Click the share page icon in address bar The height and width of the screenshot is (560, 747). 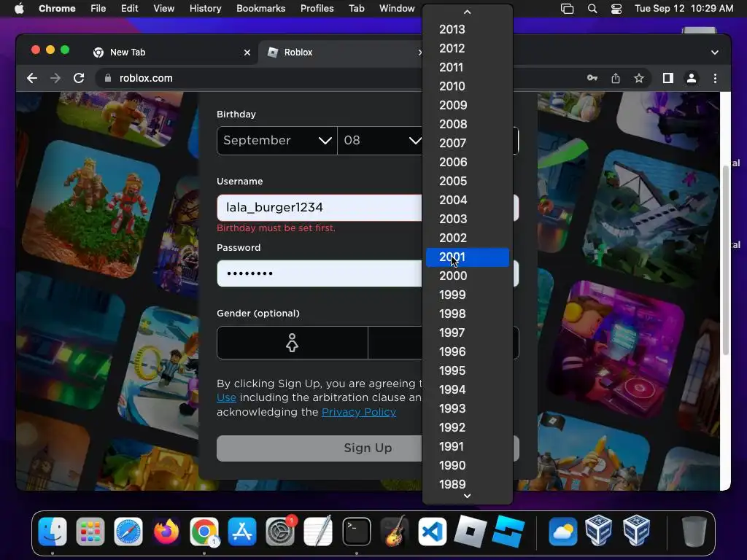point(616,78)
